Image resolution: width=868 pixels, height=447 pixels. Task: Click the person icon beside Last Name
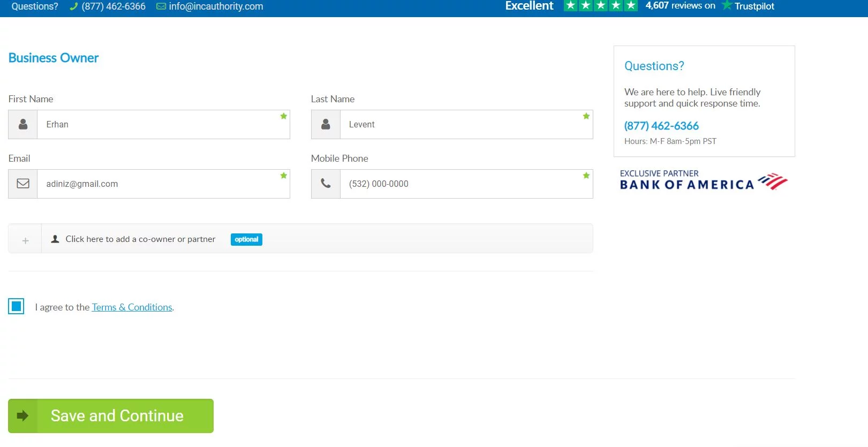coord(326,124)
